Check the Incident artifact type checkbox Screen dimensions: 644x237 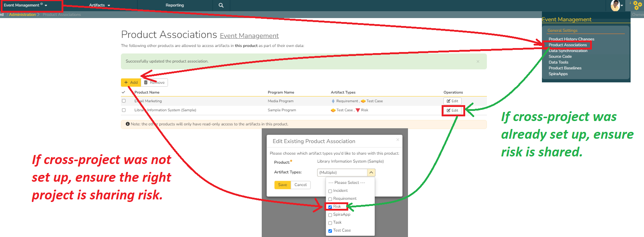[330, 191]
